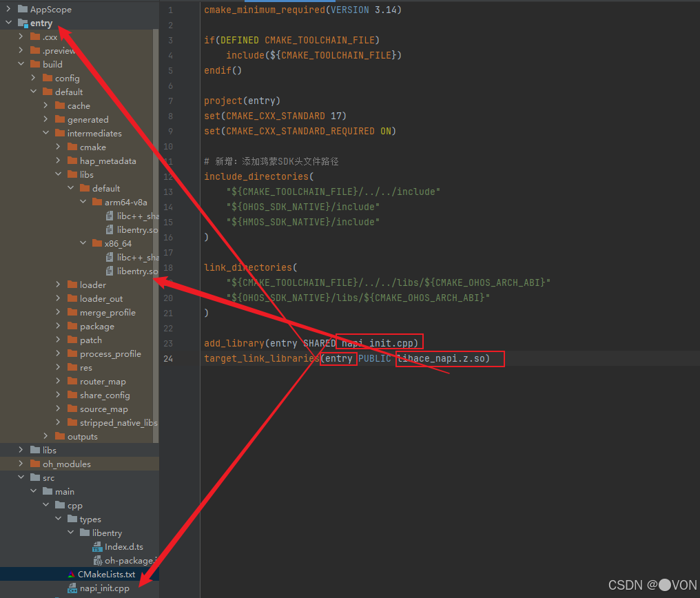This screenshot has width=700, height=598.
Task: Click the cache folder icon
Action: (x=60, y=106)
